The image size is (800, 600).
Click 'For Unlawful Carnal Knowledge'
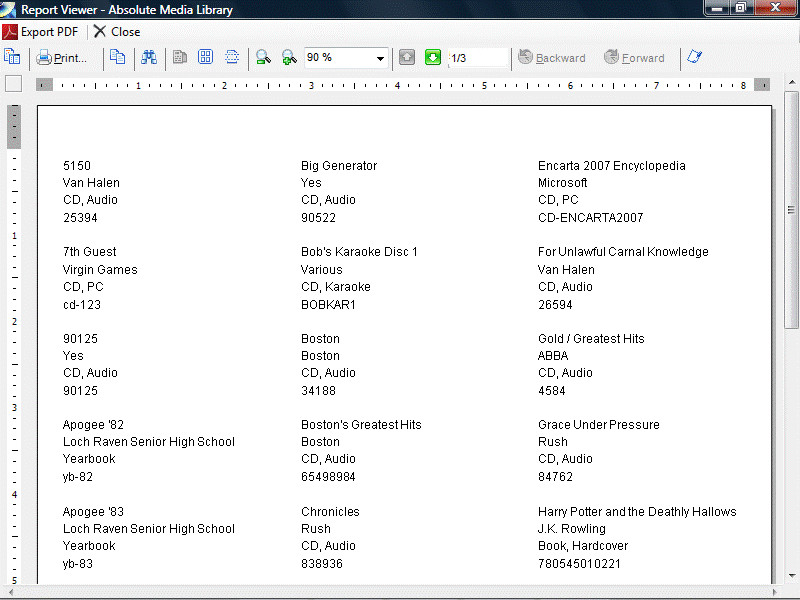[623, 252]
